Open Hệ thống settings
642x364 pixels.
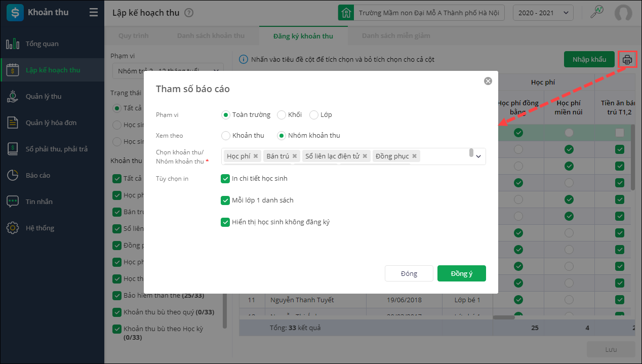click(40, 228)
